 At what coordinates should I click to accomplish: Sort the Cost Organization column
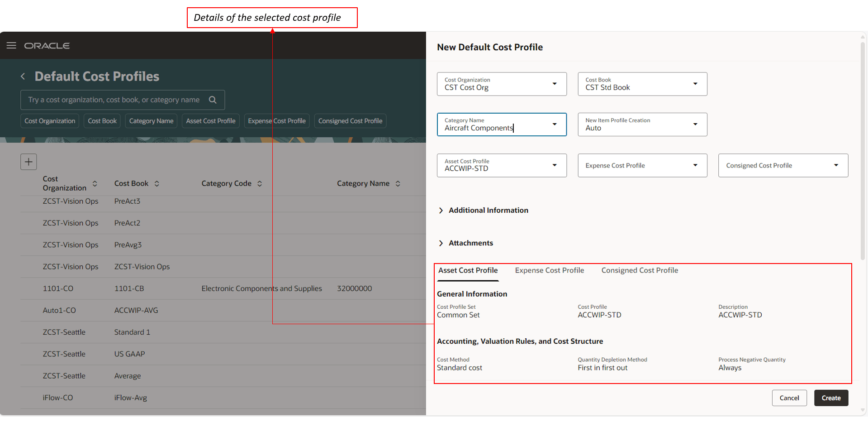point(95,183)
